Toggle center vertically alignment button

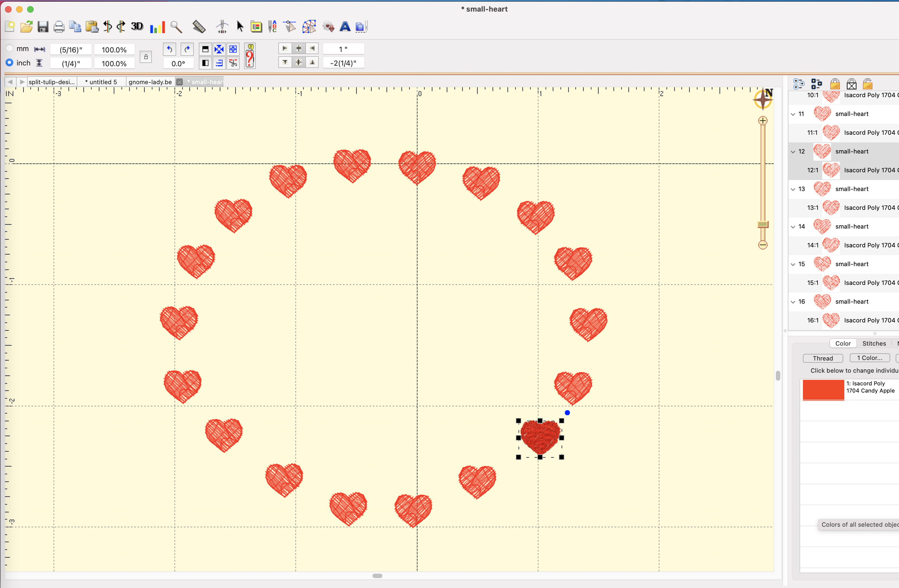click(298, 62)
